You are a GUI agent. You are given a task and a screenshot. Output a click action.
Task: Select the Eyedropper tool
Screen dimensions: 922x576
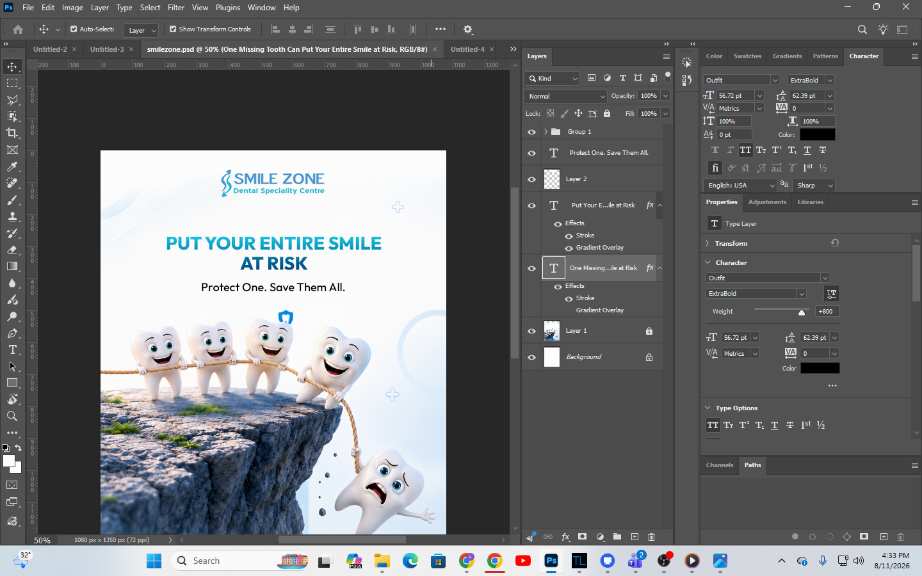pyautogui.click(x=12, y=166)
